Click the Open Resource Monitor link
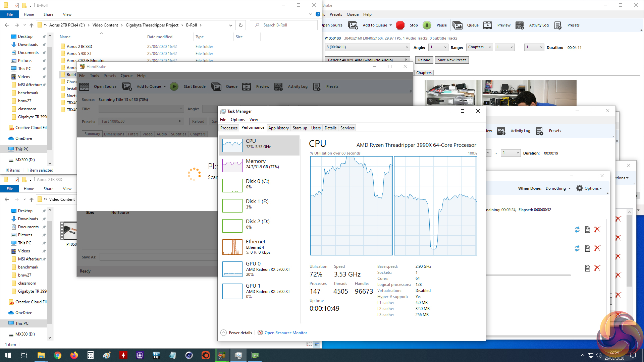Viewport: 644px width, 362px height. (x=285, y=333)
